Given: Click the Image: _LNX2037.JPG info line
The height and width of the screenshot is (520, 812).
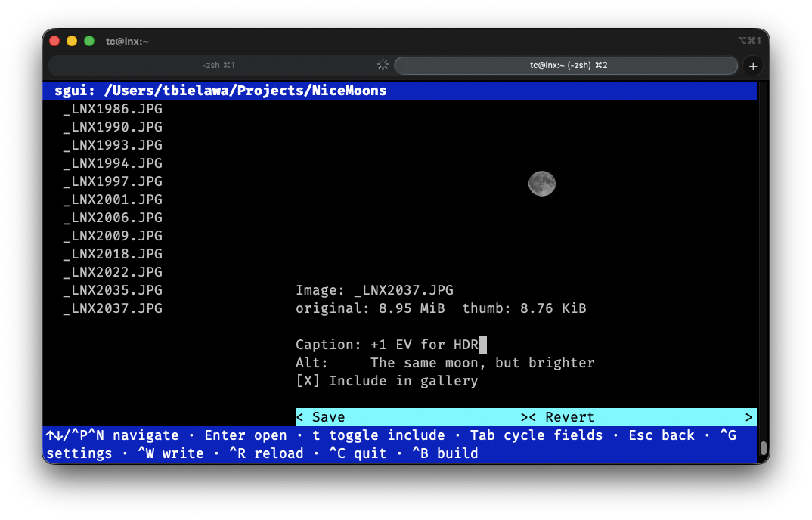Looking at the screenshot, I should pyautogui.click(x=374, y=290).
